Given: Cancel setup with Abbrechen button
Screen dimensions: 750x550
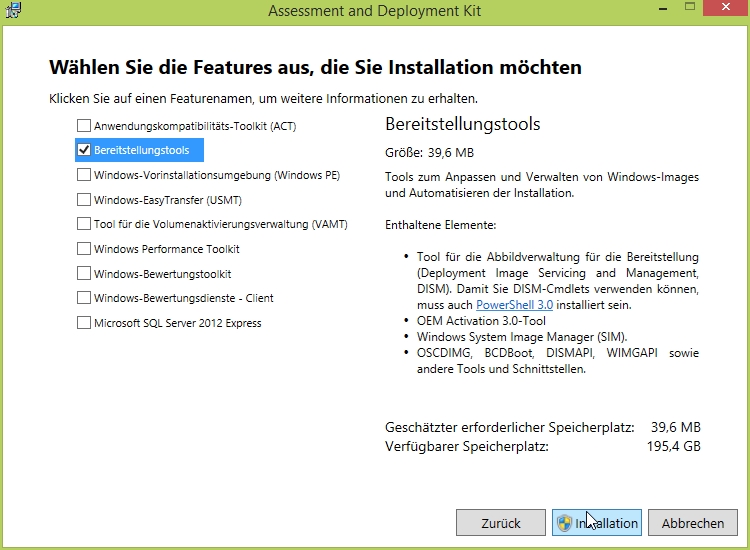Looking at the screenshot, I should pyautogui.click(x=693, y=523).
